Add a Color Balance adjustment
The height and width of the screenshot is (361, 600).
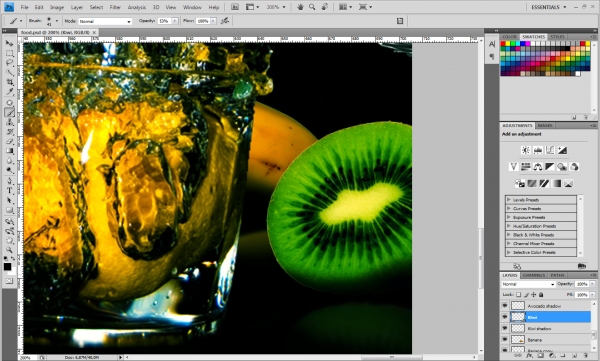(538, 167)
